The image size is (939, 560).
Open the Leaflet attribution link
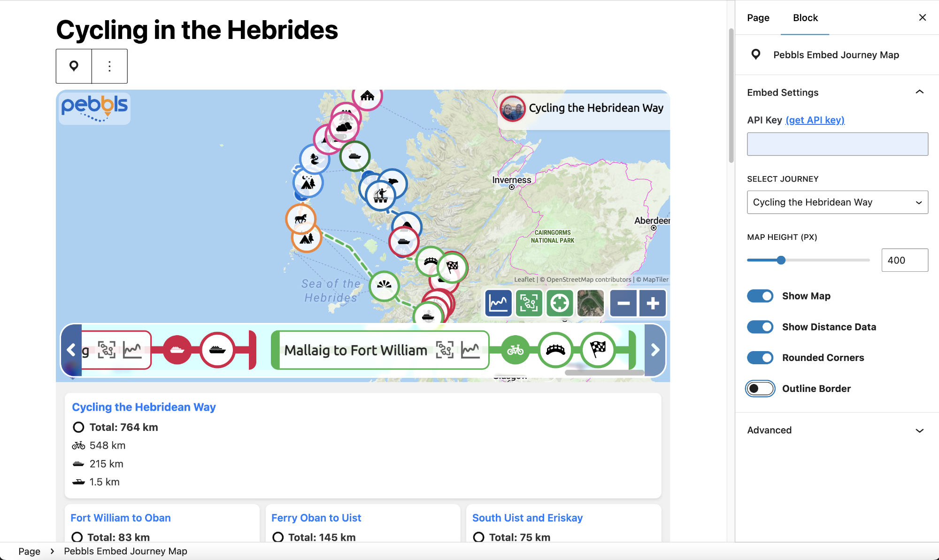[x=524, y=279]
